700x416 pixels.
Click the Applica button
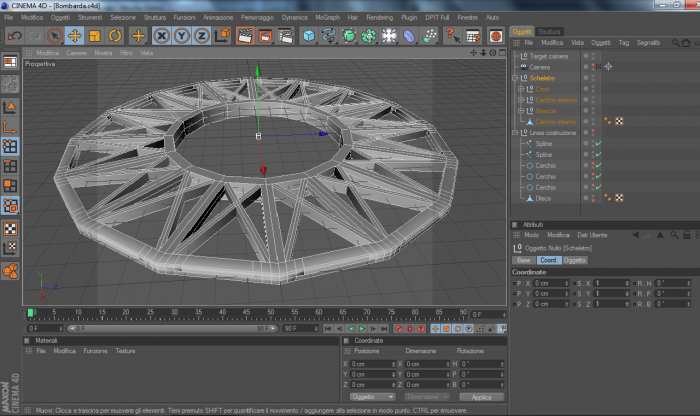(x=481, y=397)
